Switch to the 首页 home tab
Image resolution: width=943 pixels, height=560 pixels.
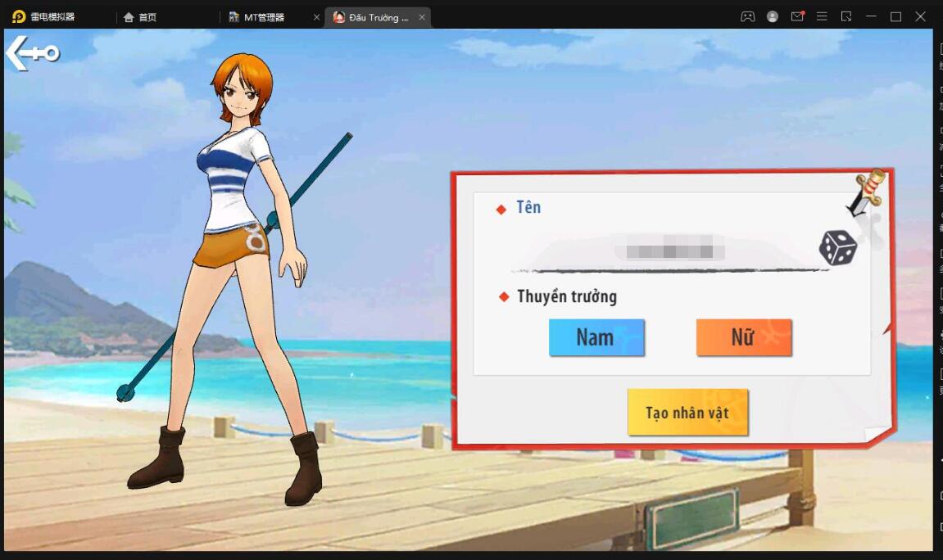[147, 17]
